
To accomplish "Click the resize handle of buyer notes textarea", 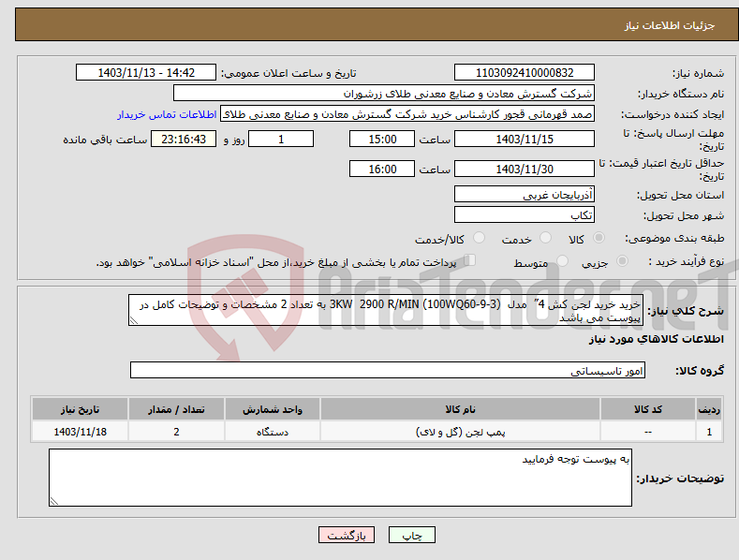I will click(x=53, y=502).
